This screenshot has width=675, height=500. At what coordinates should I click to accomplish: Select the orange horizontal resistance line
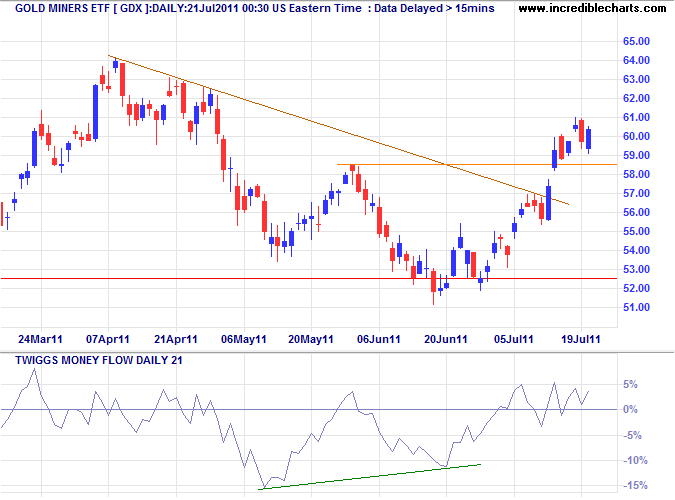point(477,165)
